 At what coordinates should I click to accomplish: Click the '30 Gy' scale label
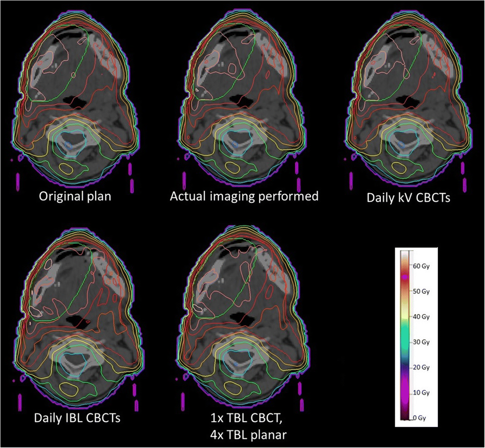(421, 342)
